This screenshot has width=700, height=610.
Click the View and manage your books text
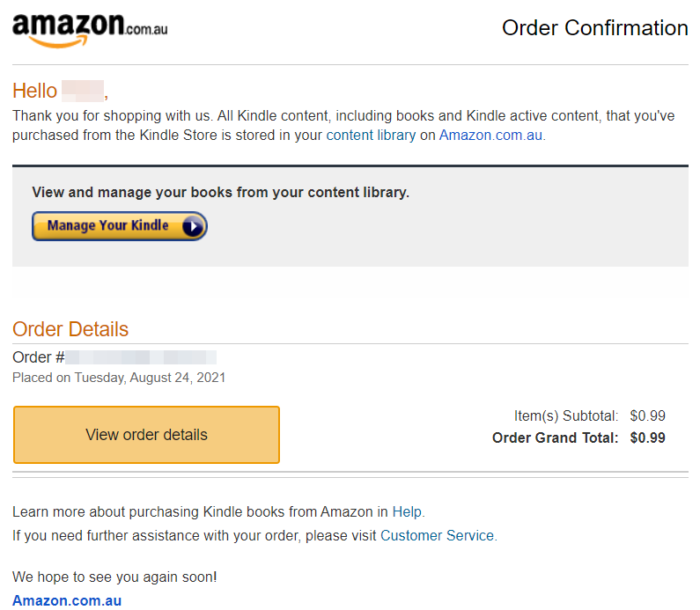[220, 192]
